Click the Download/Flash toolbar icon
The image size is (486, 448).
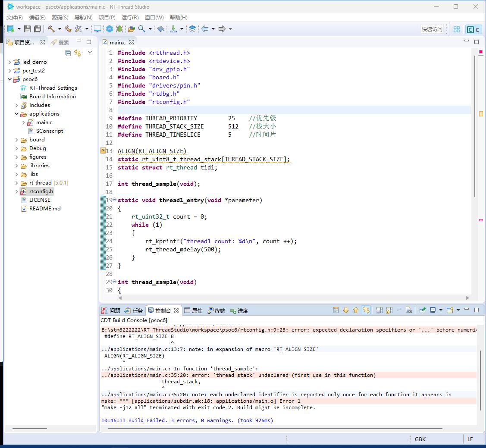[x=174, y=29]
